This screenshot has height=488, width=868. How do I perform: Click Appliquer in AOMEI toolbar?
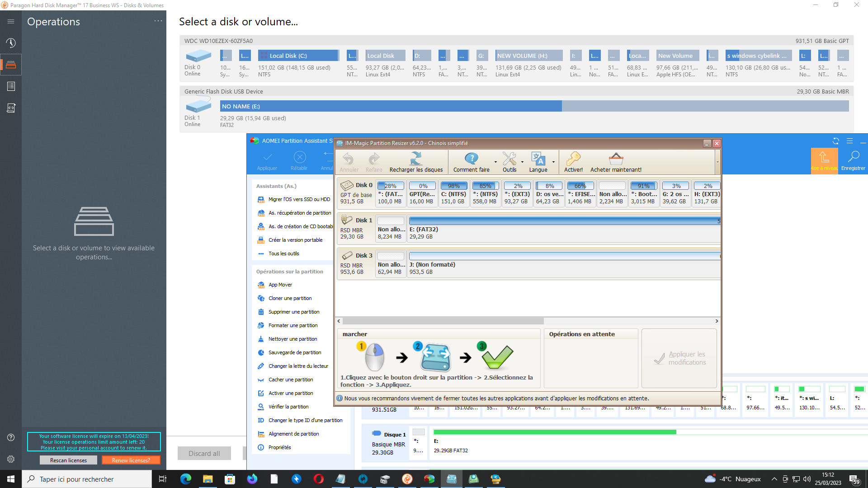coord(267,161)
